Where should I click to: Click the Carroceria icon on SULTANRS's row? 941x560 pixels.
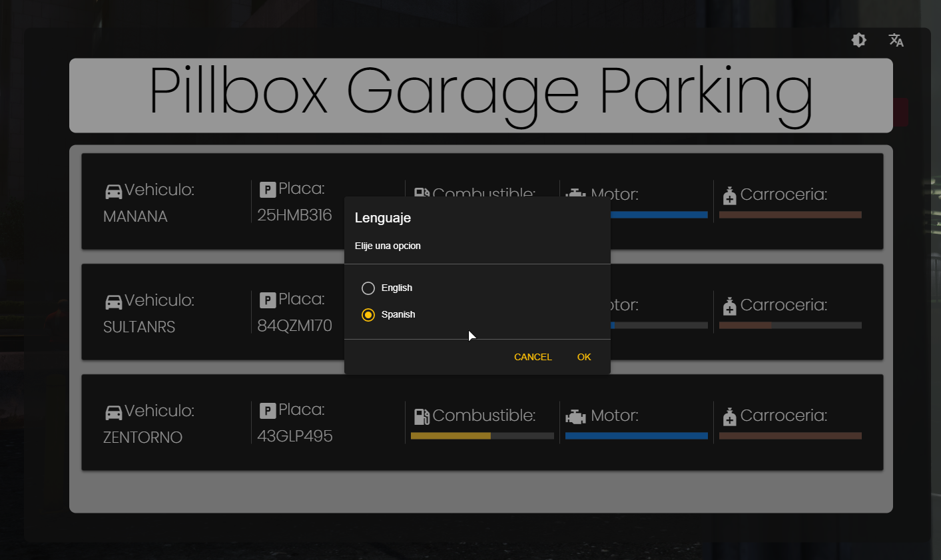point(729,306)
